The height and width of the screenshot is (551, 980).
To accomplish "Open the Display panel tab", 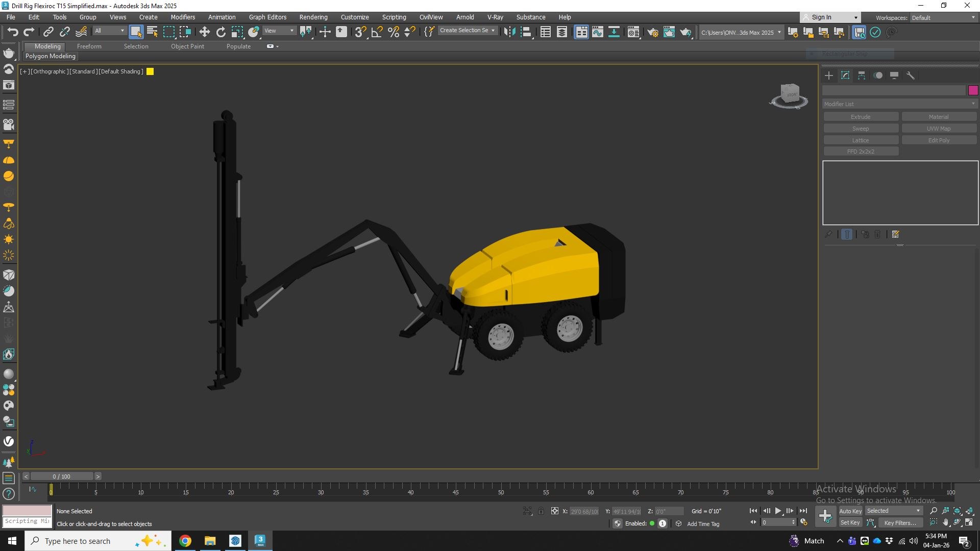I will point(894,76).
